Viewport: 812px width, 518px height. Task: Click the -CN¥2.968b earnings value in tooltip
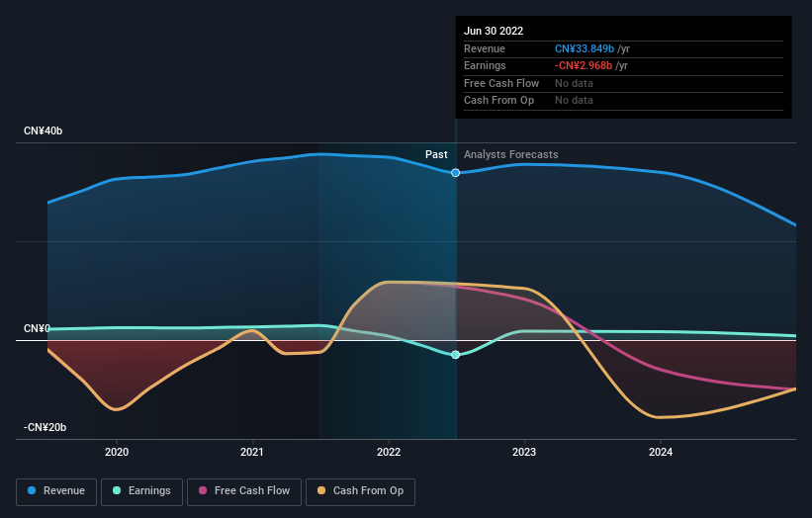[x=584, y=65]
